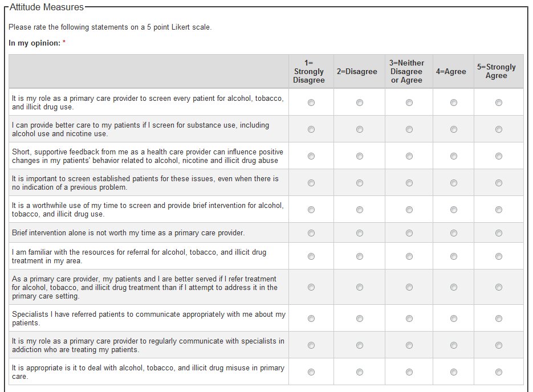Screen dimensions: 533x392
Task: Choose Neither for better care with screening statement
Action: click(409, 129)
